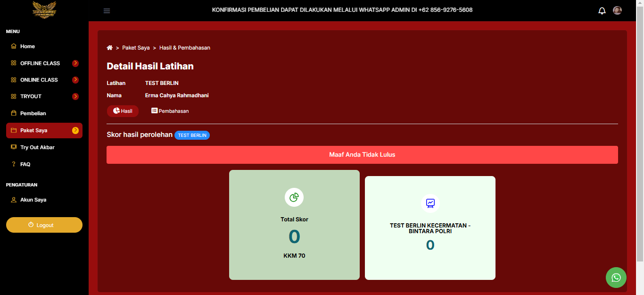Open the FAQ menu item
The width and height of the screenshot is (644, 295).
click(x=44, y=164)
